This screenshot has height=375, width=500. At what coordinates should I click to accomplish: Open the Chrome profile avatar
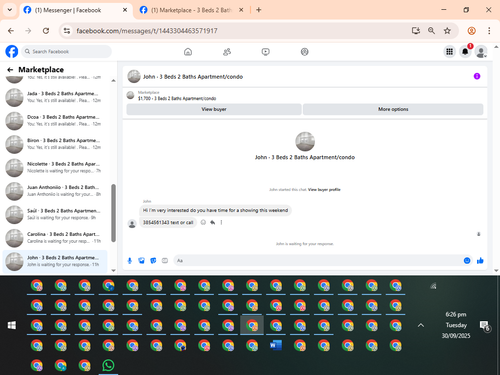point(471,31)
